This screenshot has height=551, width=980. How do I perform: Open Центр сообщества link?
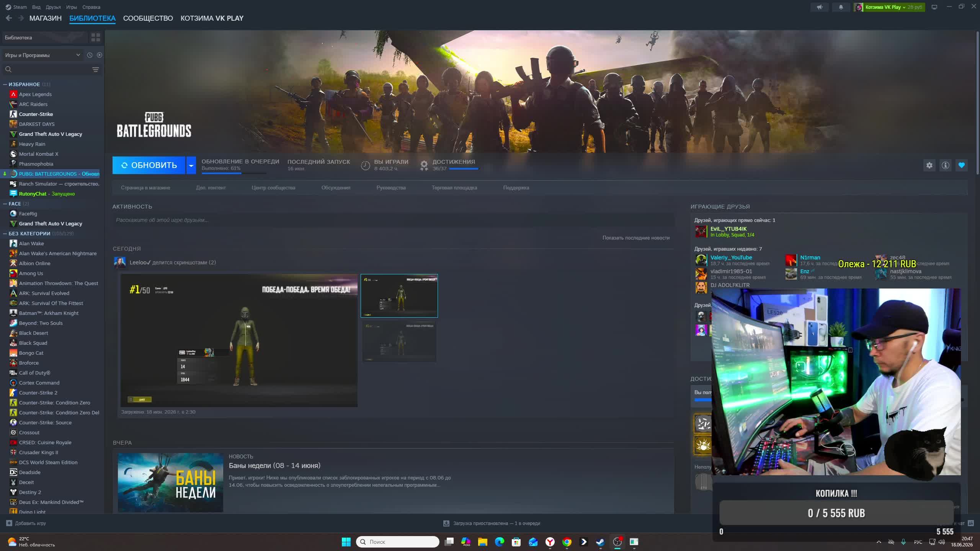[x=273, y=187]
